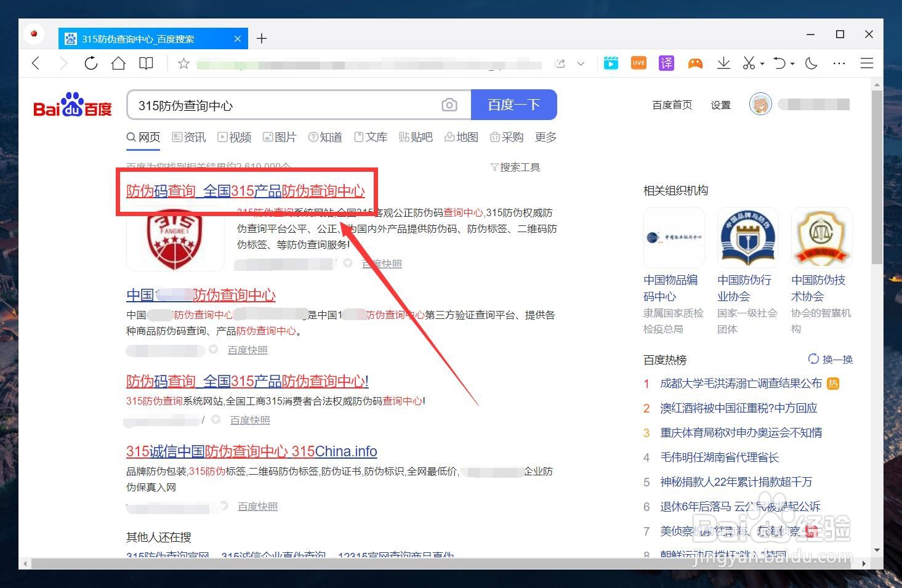
Task: Click the share icon in address bar
Action: [x=560, y=63]
